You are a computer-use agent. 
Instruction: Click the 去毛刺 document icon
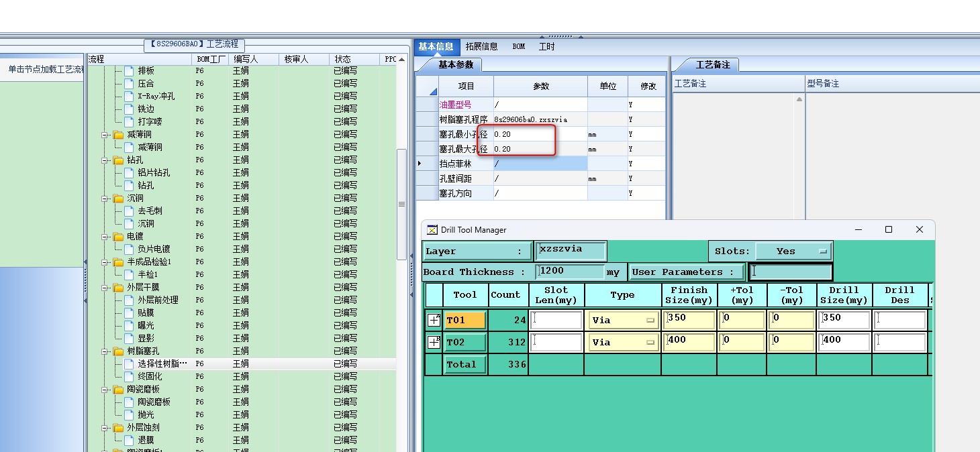tap(129, 211)
